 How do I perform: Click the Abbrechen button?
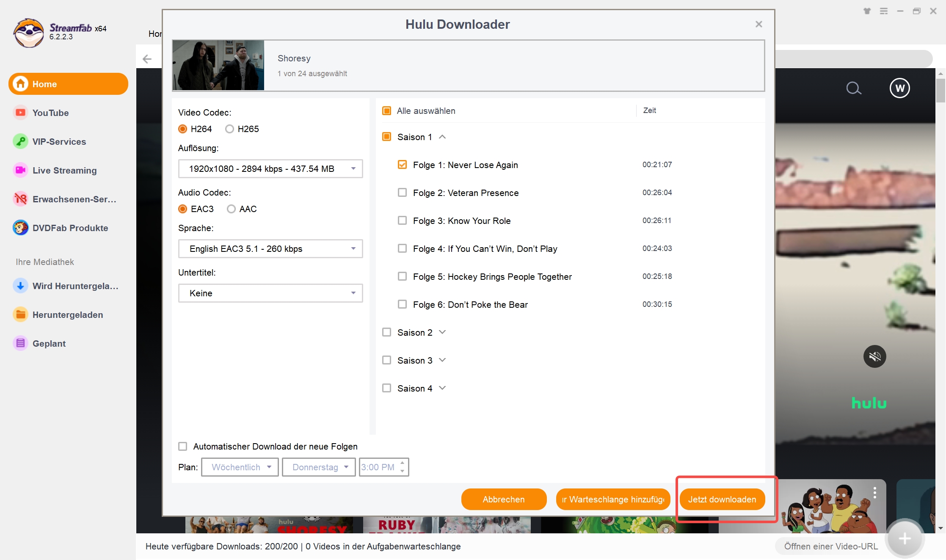[504, 499]
